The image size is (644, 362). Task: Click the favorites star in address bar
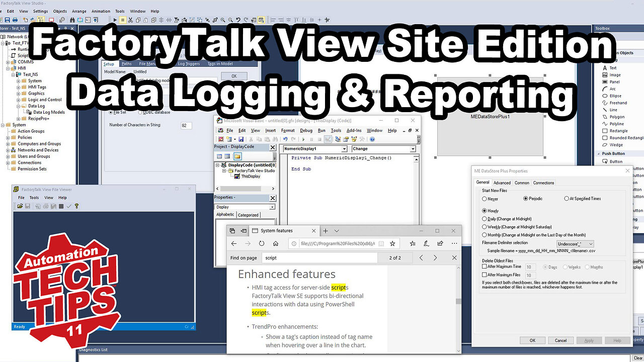pyautogui.click(x=392, y=243)
